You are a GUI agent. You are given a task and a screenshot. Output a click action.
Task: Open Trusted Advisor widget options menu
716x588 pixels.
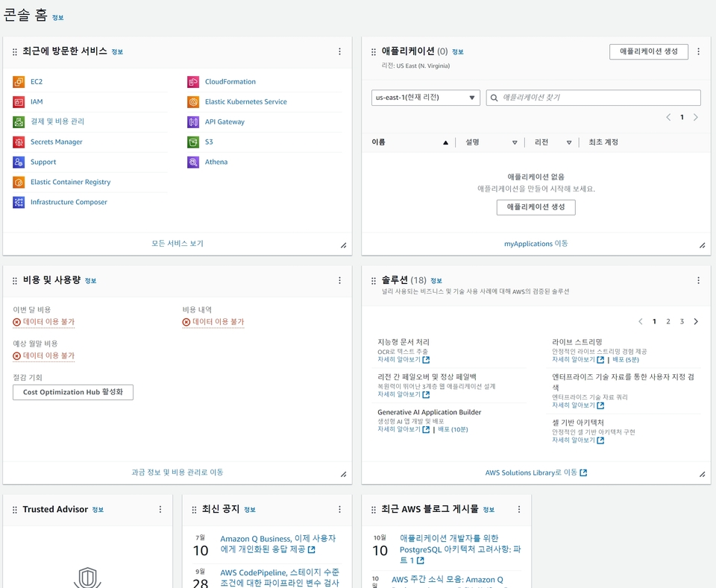point(160,509)
